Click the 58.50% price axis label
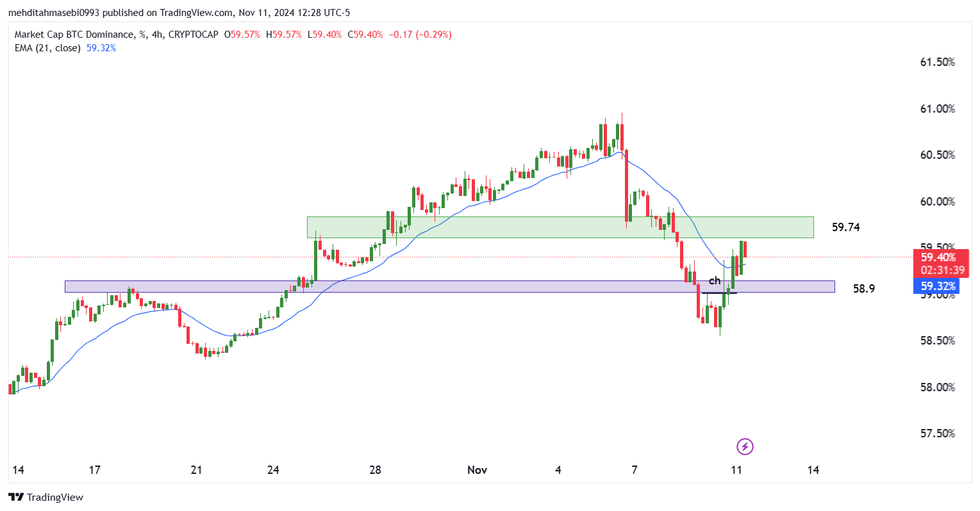This screenshot has width=980, height=511. 938,341
